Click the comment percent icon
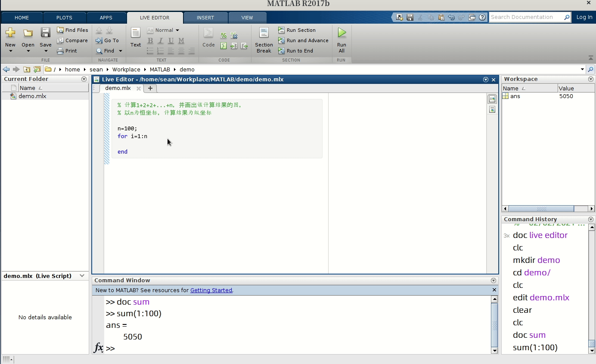Viewport: 596px width, 364px height. (223, 36)
